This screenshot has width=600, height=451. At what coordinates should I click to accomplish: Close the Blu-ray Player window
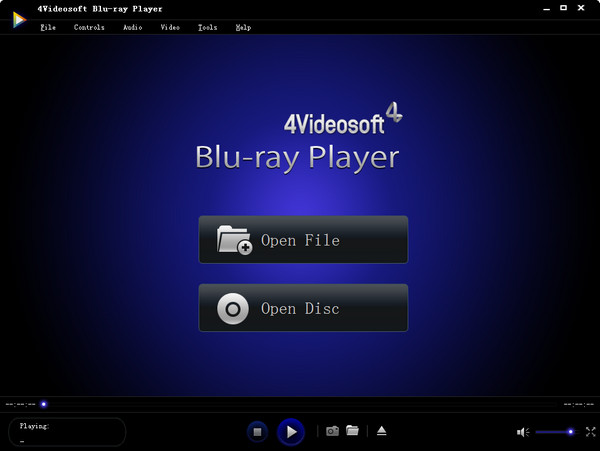point(581,8)
